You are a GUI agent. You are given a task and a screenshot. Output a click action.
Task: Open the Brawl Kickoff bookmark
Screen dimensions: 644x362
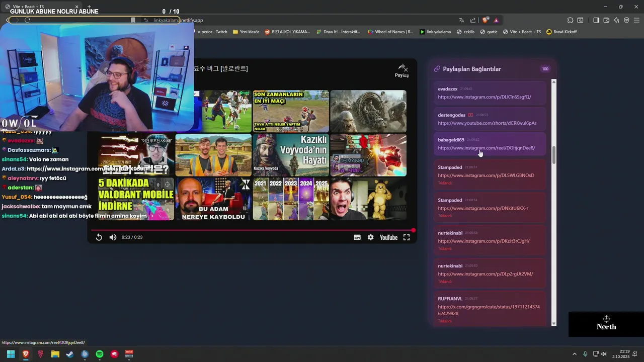[x=561, y=32]
